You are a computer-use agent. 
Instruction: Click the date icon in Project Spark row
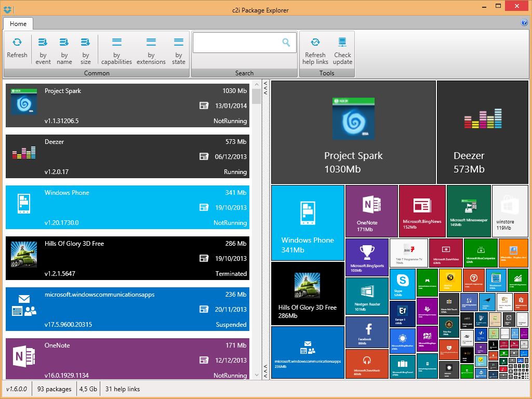[204, 105]
